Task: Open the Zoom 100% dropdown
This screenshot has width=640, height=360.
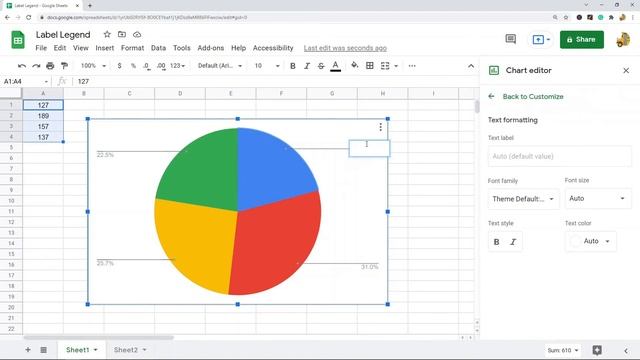Action: [x=93, y=66]
